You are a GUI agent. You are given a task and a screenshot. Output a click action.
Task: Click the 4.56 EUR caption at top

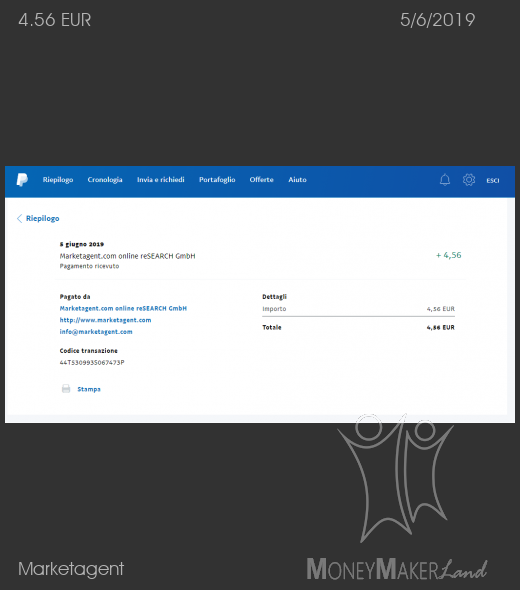(55, 20)
